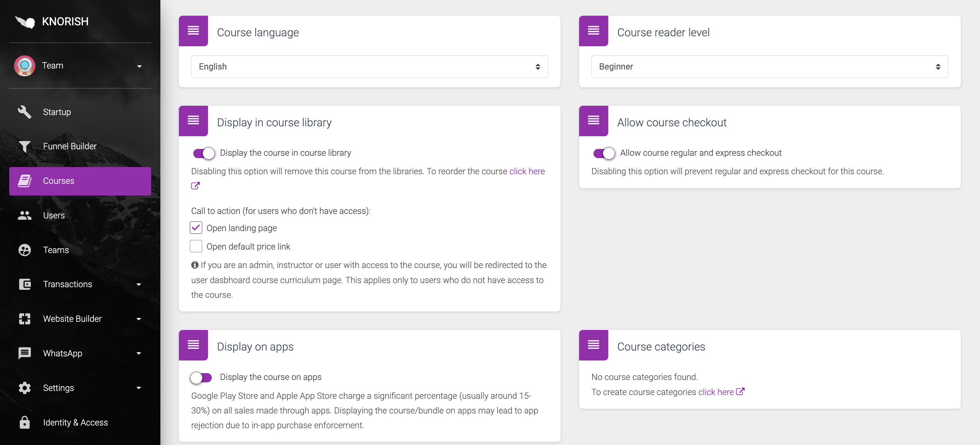
Task: Toggle Allow course regular and express checkout
Action: [604, 153]
